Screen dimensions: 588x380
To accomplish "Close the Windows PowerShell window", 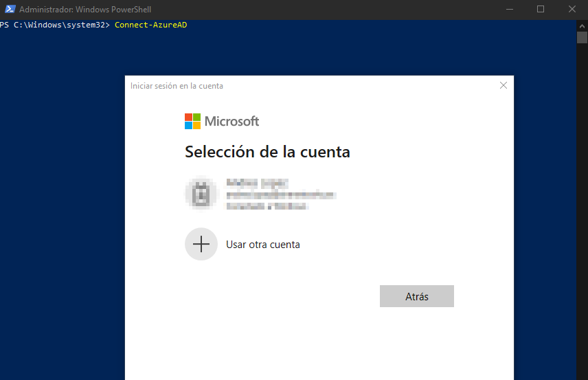I will click(x=572, y=10).
